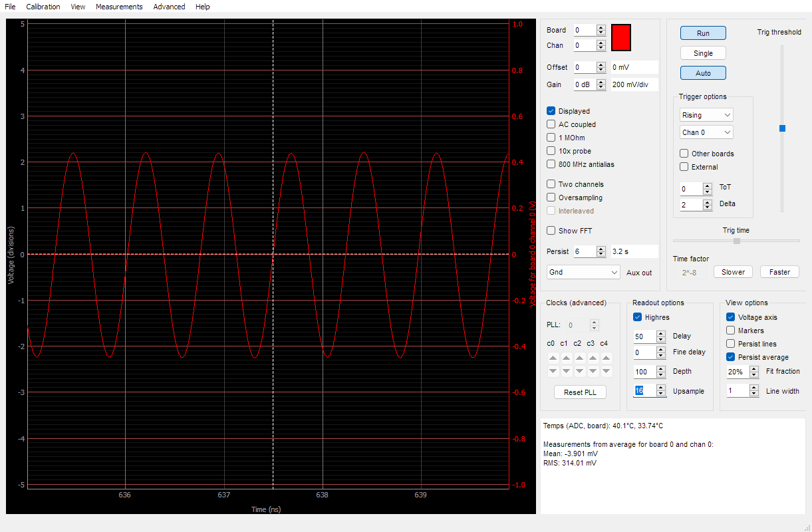Click the c0 clock up arrow
The width and height of the screenshot is (812, 532).
pos(553,358)
